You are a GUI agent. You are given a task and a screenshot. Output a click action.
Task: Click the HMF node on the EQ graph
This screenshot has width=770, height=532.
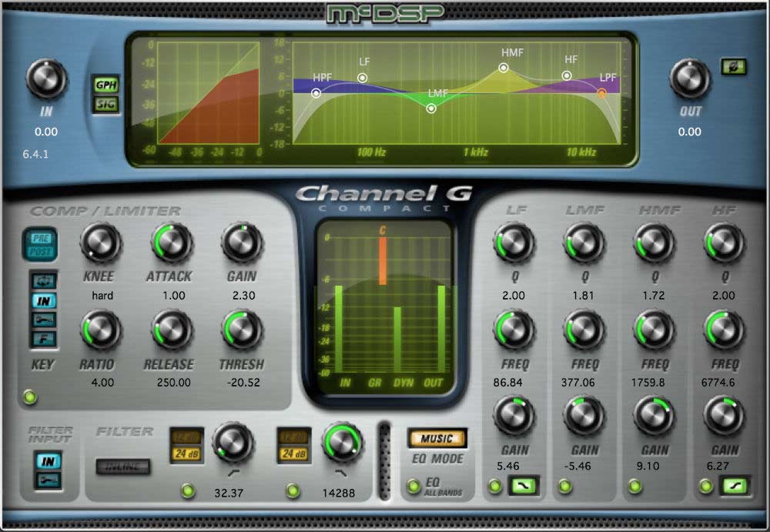click(x=504, y=68)
